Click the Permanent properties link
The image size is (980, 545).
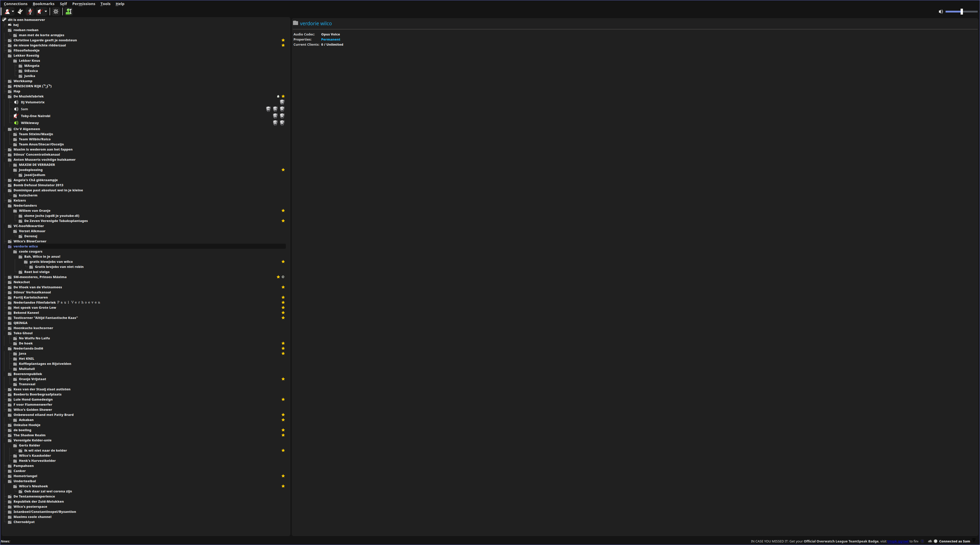click(x=330, y=40)
